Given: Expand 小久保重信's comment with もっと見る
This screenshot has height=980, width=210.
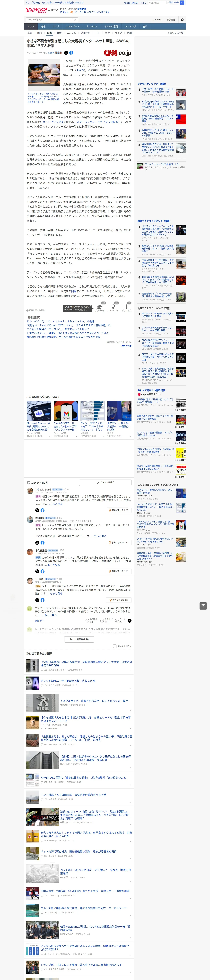Looking at the screenshot, I should 54,565.
